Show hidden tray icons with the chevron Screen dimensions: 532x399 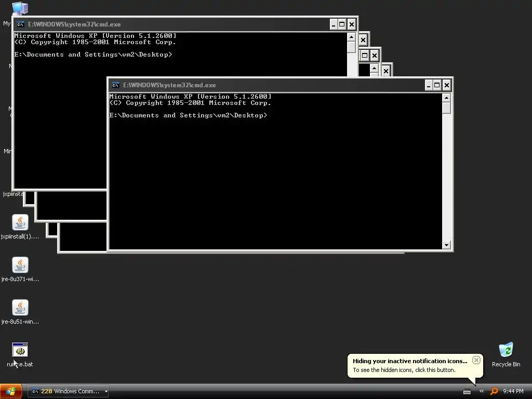[482, 391]
